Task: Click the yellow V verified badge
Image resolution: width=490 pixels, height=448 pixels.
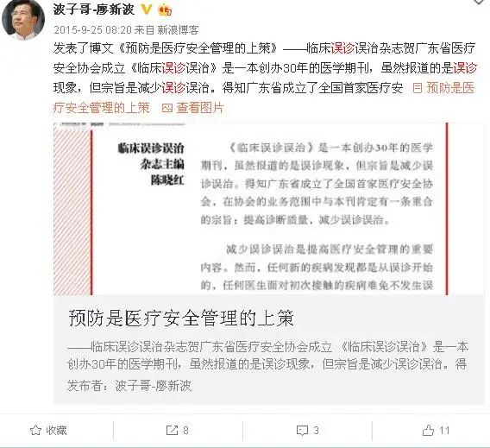Action: 145,9
